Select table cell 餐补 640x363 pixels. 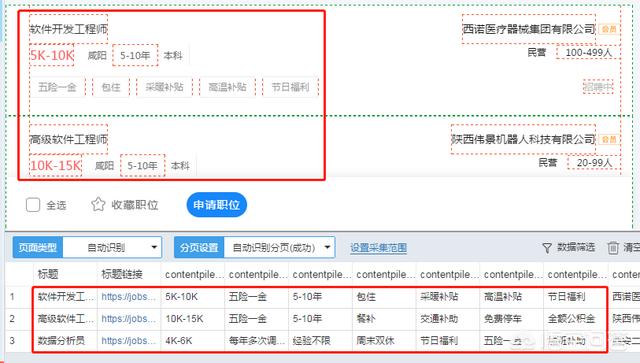(x=366, y=319)
